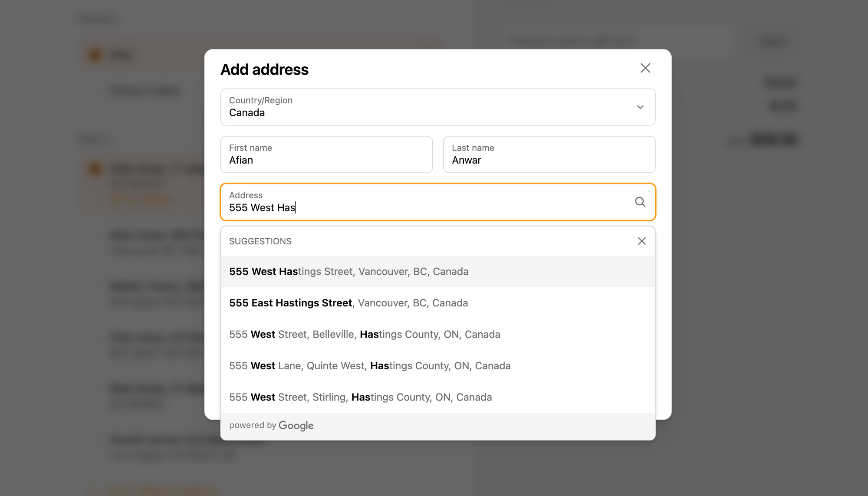Click the Google logo in the suggestions footer
The image size is (868, 496).
296,426
